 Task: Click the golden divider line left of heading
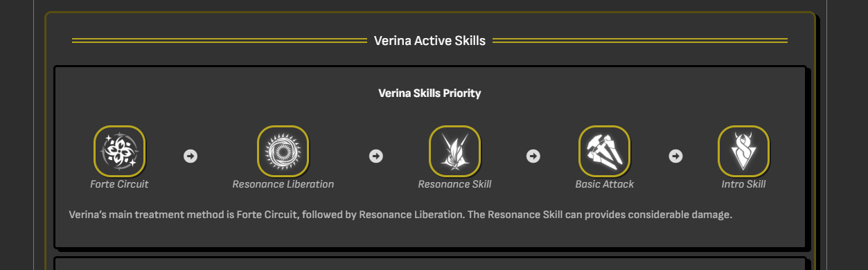pyautogui.click(x=220, y=40)
